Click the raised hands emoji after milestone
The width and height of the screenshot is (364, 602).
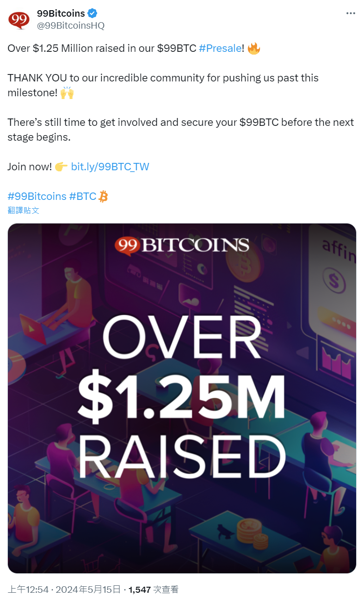[x=67, y=93]
